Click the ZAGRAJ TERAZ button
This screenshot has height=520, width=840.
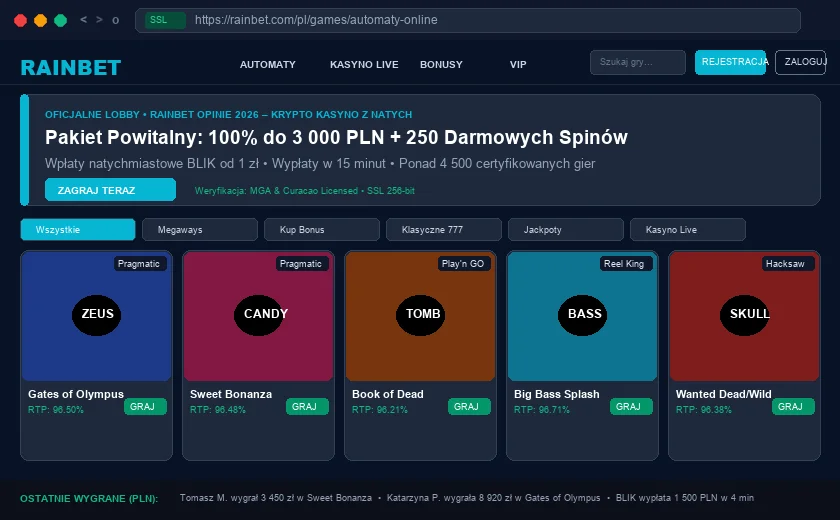110,190
